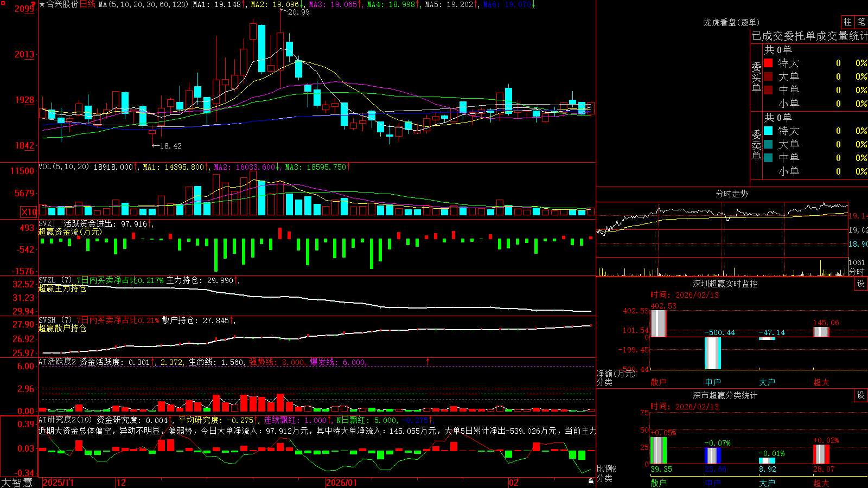Click the red 特大 buy order swatch
The image size is (868, 488).
[x=768, y=63]
